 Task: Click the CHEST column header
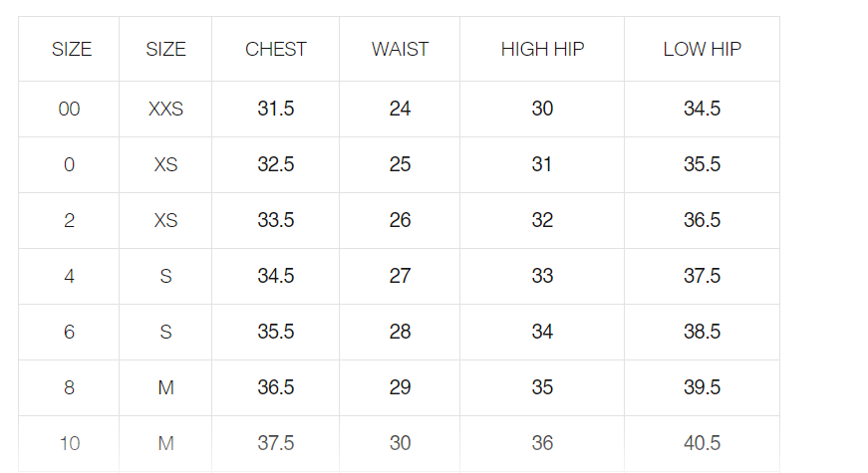click(x=276, y=49)
